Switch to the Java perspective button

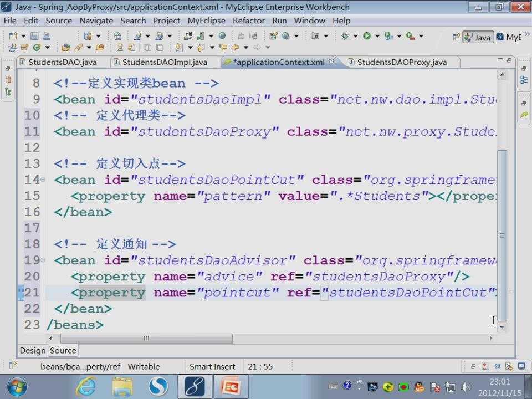[x=478, y=37]
